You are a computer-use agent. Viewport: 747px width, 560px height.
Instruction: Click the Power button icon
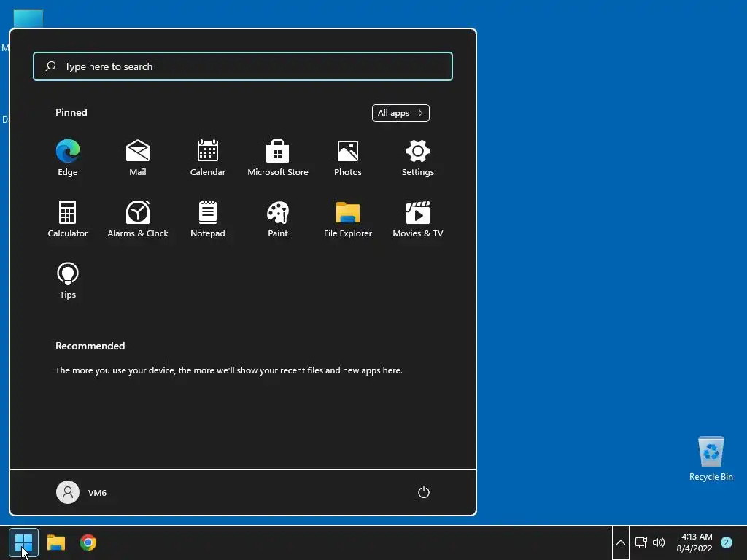tap(424, 492)
